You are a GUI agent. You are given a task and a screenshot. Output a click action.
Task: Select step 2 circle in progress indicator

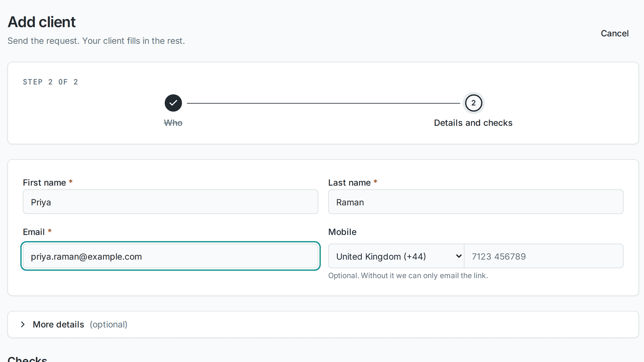coord(473,103)
